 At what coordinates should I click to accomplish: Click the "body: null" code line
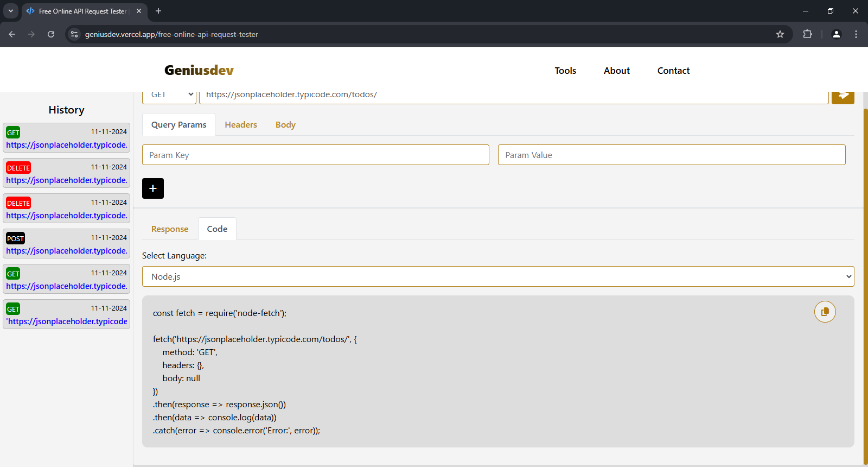(181, 378)
